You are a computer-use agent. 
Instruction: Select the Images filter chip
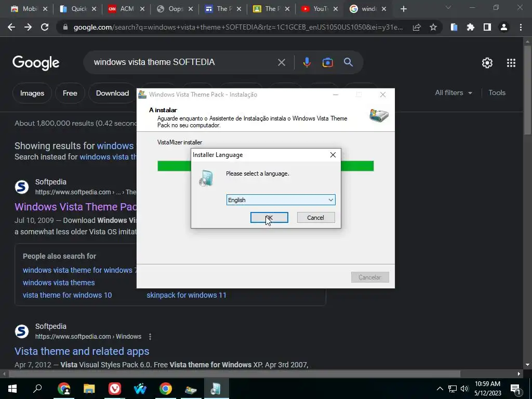tap(32, 93)
